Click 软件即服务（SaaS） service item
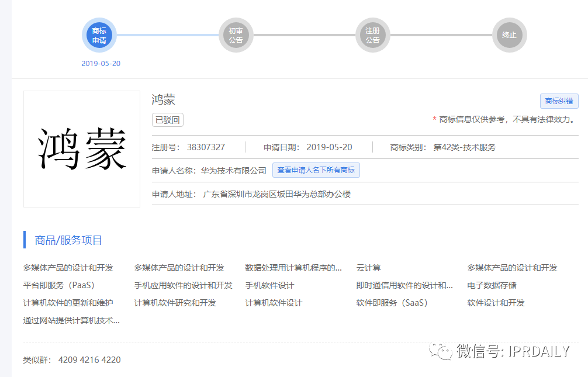This screenshot has width=588, height=377. pos(392,303)
